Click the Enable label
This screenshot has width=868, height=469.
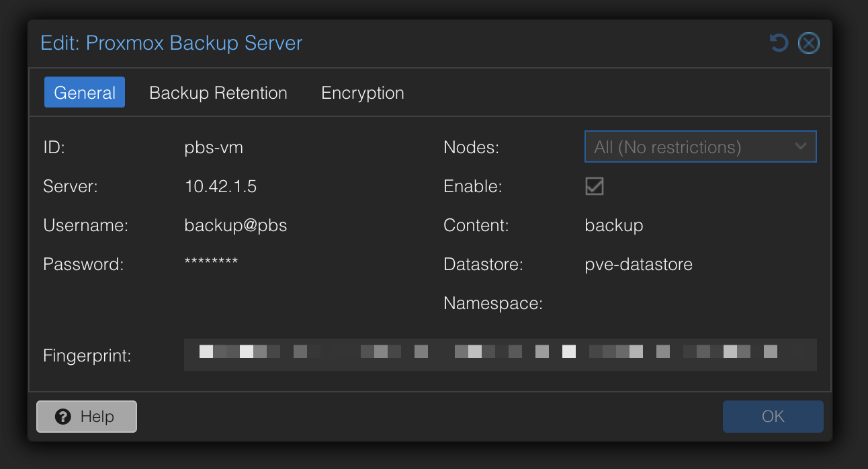click(473, 186)
